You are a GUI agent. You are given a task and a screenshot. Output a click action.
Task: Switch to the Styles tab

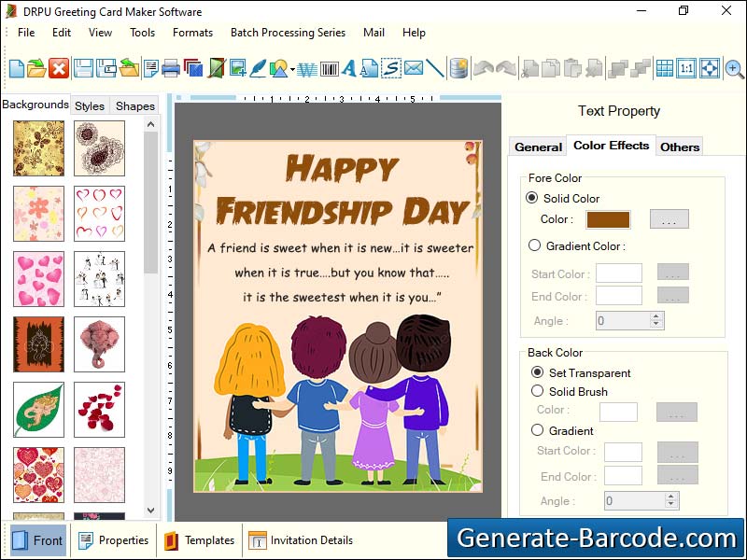pyautogui.click(x=89, y=105)
